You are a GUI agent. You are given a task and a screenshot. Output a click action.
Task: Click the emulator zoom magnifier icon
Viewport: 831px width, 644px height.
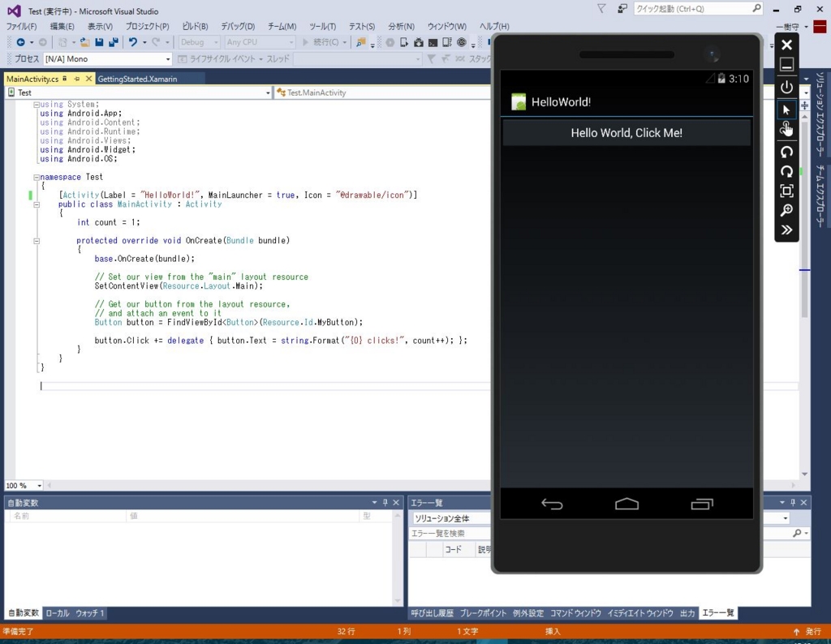(786, 210)
